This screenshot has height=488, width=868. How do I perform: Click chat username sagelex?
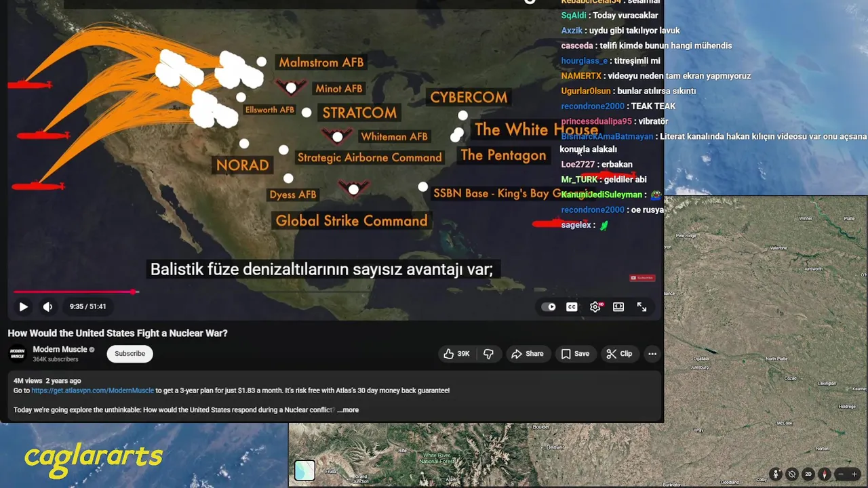576,225
